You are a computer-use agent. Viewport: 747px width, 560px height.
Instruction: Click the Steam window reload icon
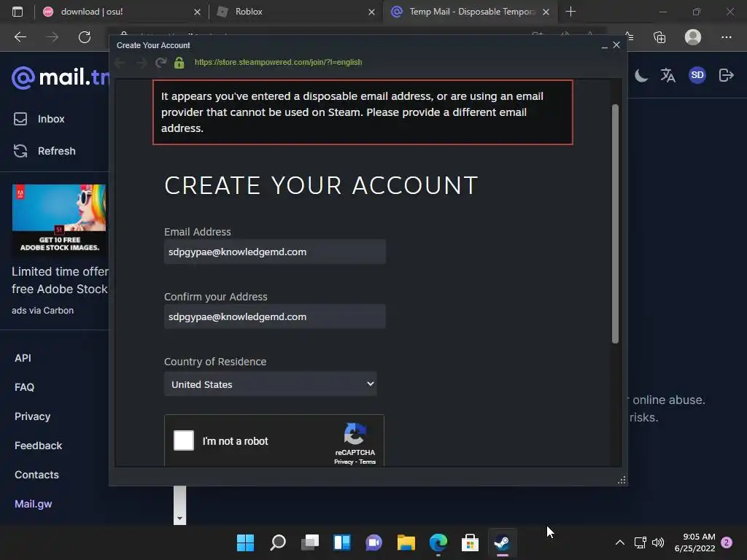pyautogui.click(x=161, y=63)
